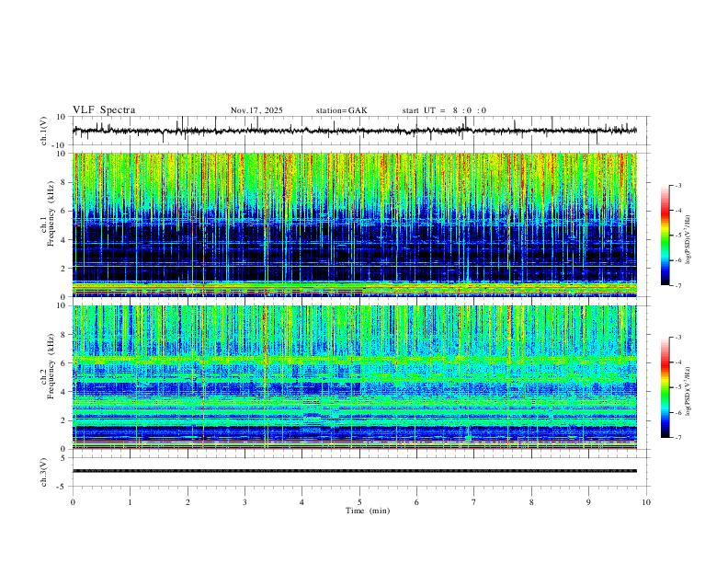Click the "6" kHz tick on ch.2 spectrogram axis

[x=63, y=362]
